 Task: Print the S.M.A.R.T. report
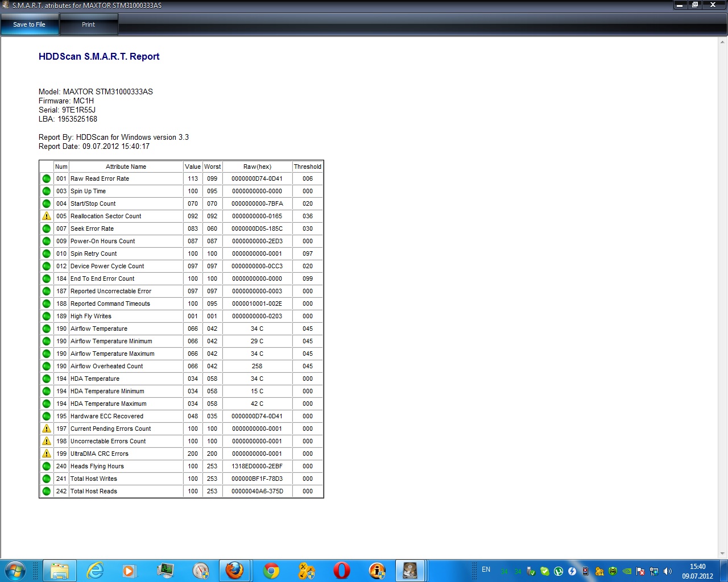point(88,24)
